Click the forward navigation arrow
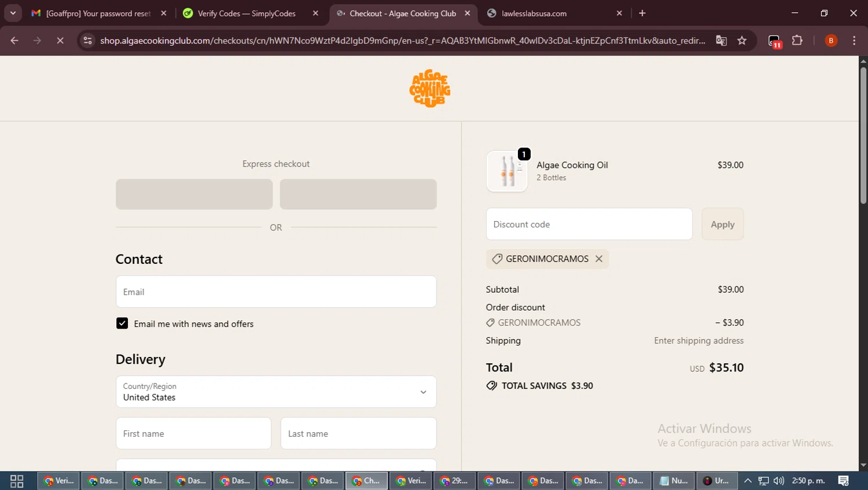The width and height of the screenshot is (868, 490). click(37, 40)
